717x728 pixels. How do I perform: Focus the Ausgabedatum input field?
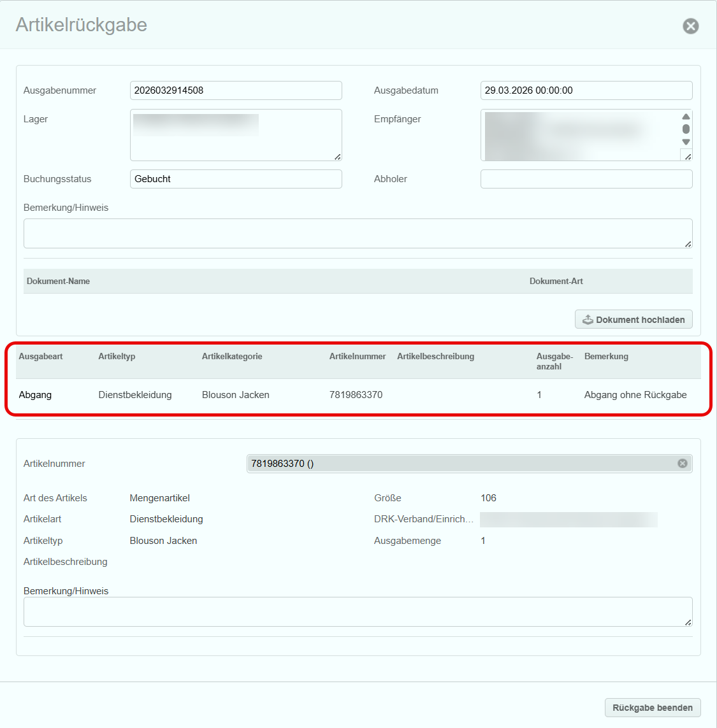click(586, 90)
